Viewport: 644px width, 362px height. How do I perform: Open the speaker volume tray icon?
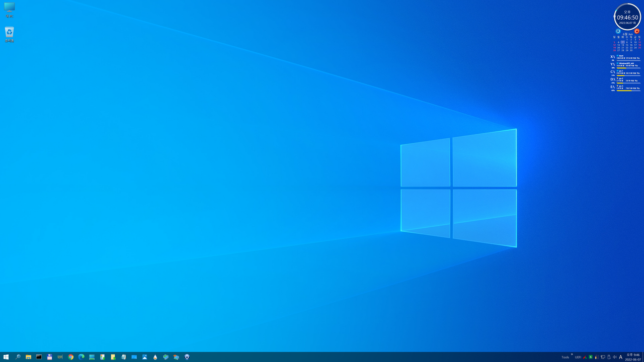[x=615, y=357]
